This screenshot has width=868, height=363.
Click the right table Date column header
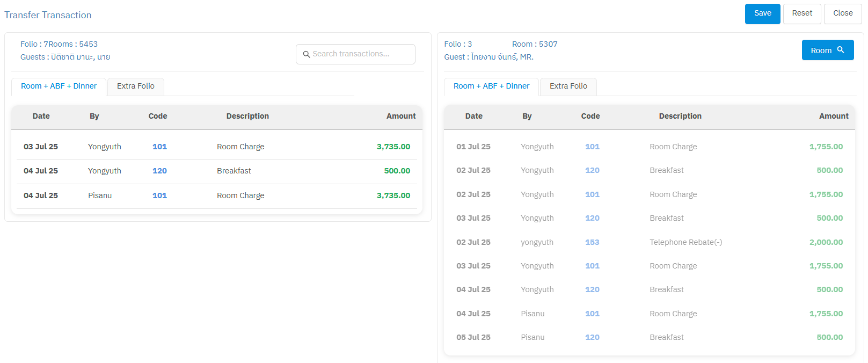tap(473, 116)
